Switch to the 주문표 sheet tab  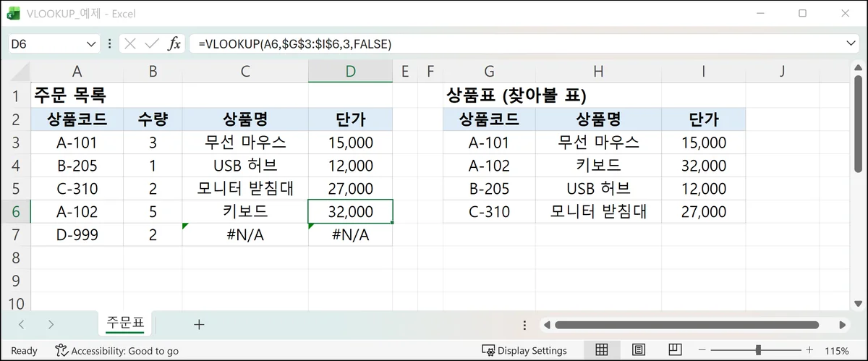coord(125,323)
